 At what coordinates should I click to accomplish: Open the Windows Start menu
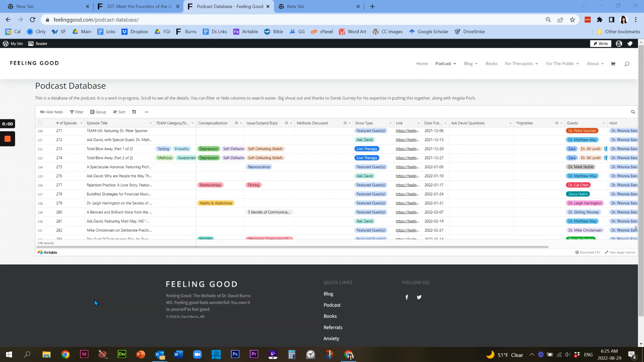coord(9,354)
